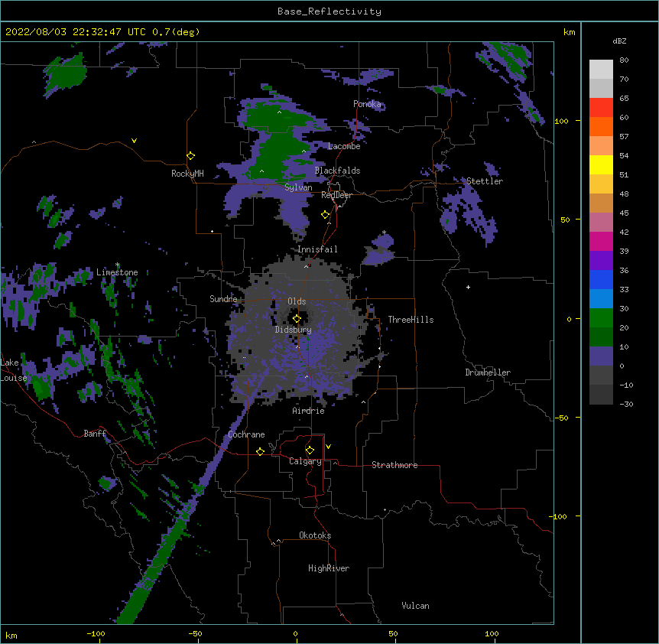Click the Strathmore city label

394,465
